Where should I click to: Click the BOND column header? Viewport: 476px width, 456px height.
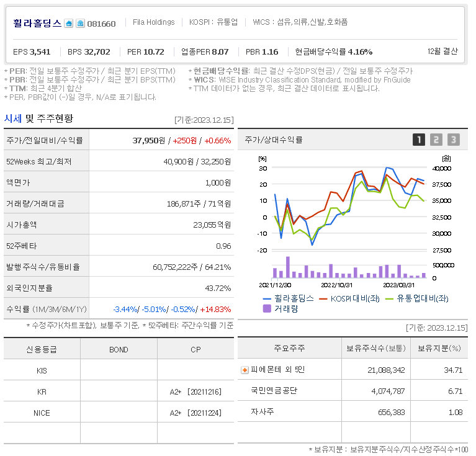[x=119, y=350]
